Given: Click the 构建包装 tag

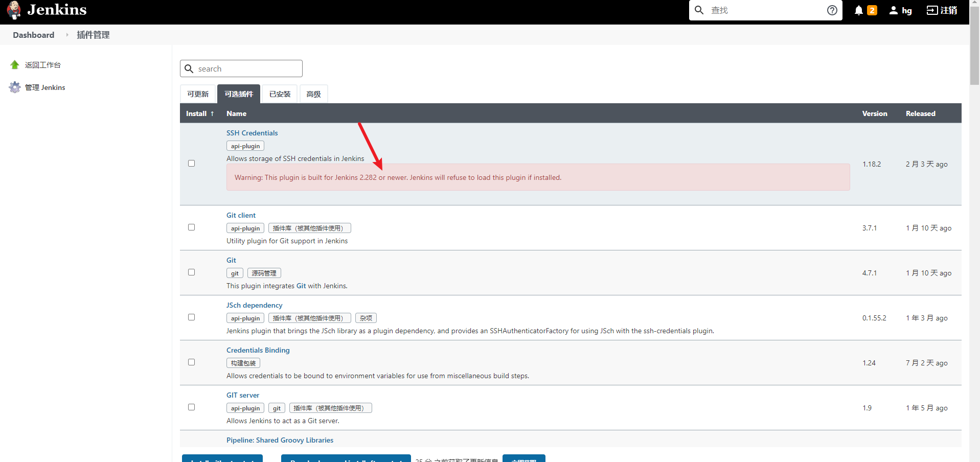Looking at the screenshot, I should tap(243, 363).
